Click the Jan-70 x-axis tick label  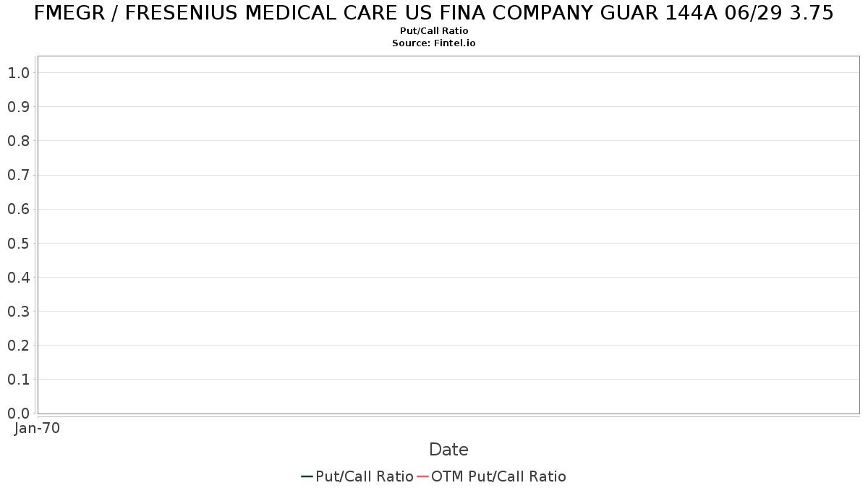pyautogui.click(x=37, y=428)
